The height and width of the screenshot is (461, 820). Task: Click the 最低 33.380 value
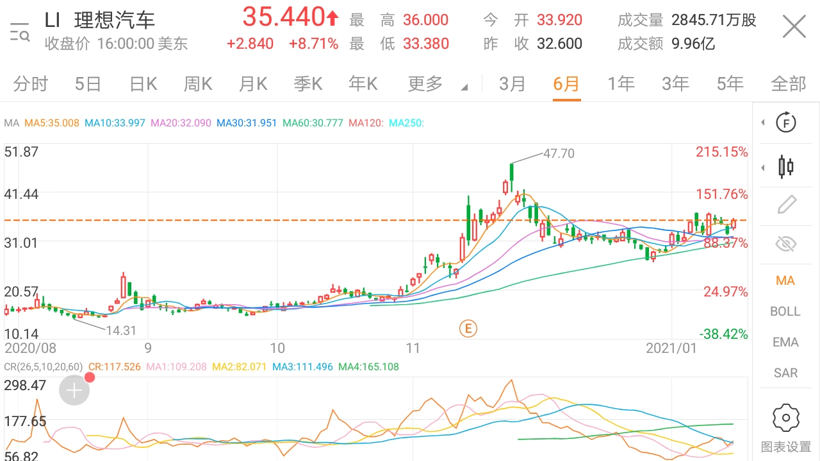pos(426,43)
